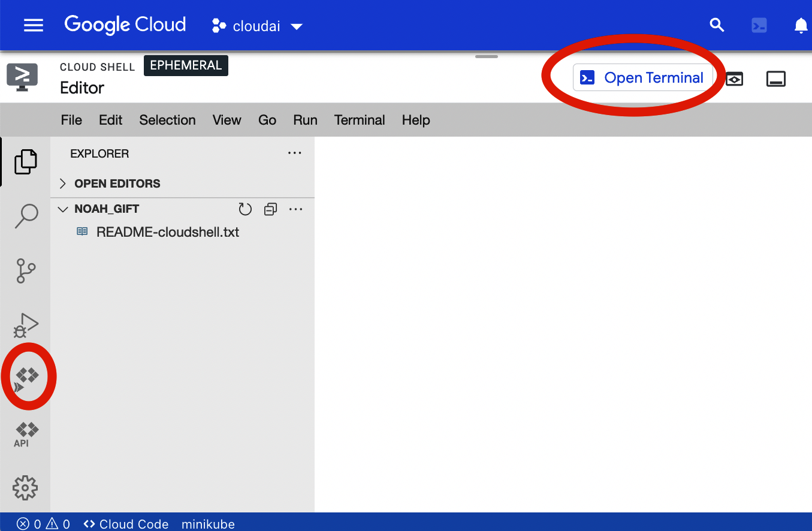Click the Google Cloud logo
The width and height of the screenshot is (812, 531).
tap(125, 25)
